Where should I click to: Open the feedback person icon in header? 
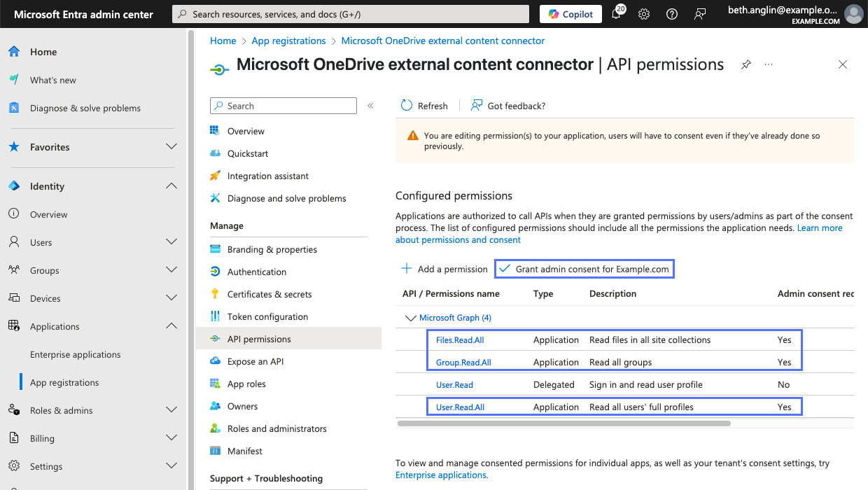coord(699,14)
